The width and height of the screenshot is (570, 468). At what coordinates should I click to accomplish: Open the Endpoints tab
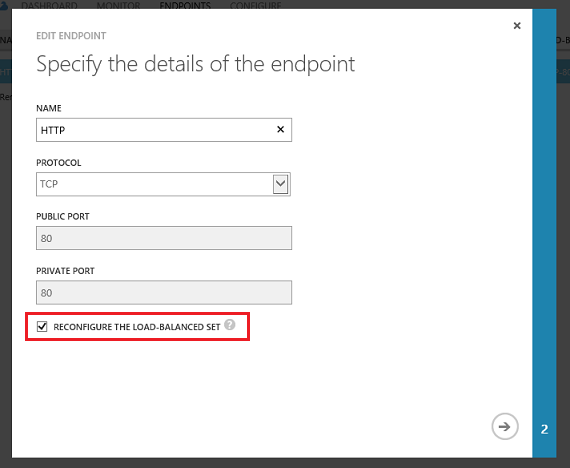point(185,5)
